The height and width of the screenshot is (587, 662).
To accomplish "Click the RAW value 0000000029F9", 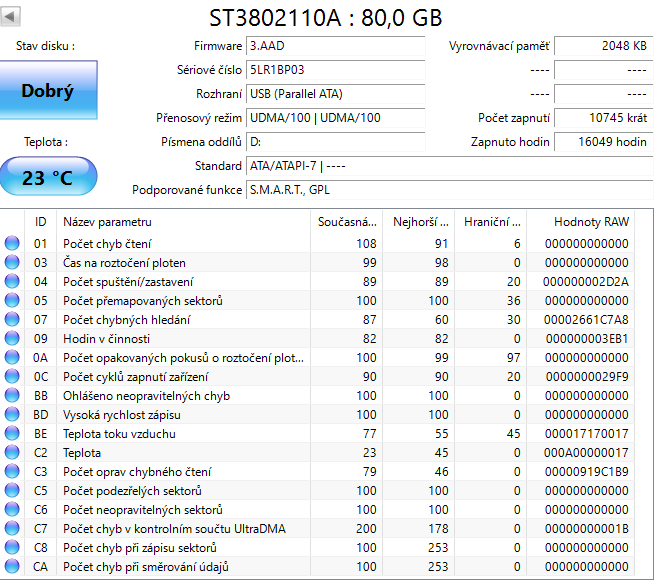I will tap(587, 377).
